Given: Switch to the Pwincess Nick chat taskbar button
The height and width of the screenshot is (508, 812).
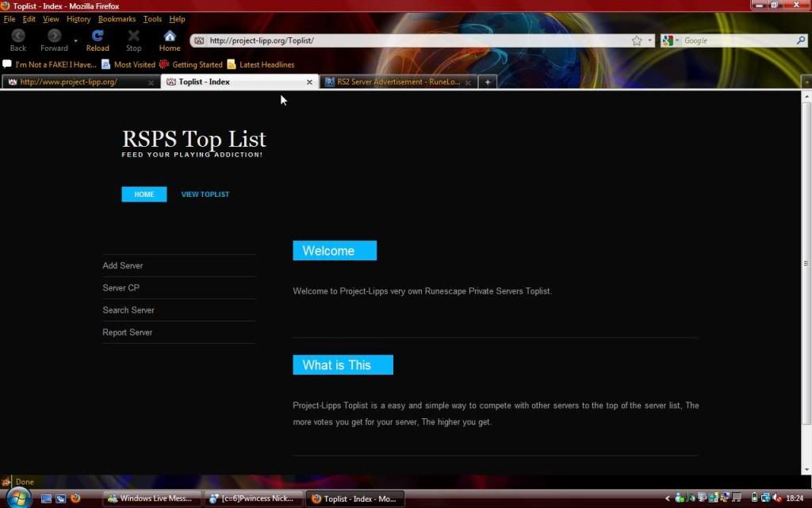Looking at the screenshot, I should click(x=253, y=498).
